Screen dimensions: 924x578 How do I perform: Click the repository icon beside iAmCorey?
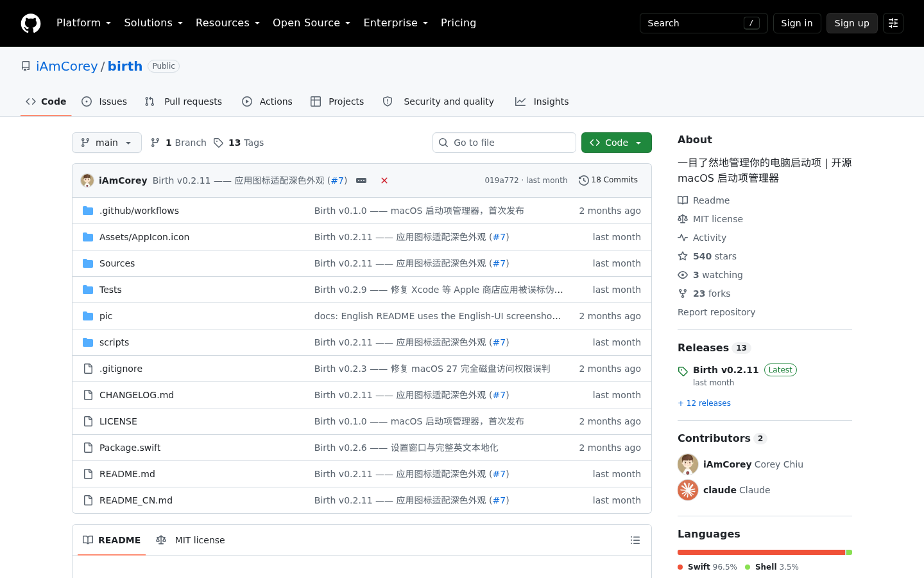[x=26, y=66]
